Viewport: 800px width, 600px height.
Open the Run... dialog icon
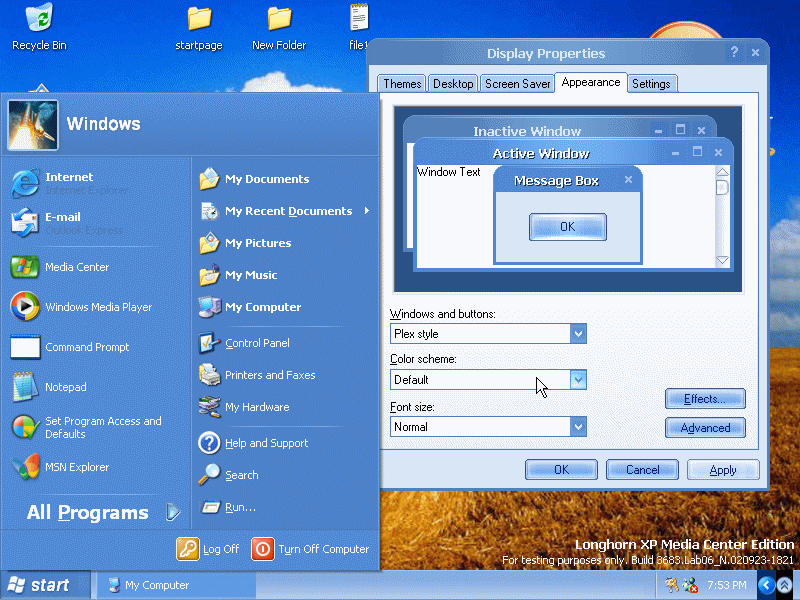(x=209, y=507)
